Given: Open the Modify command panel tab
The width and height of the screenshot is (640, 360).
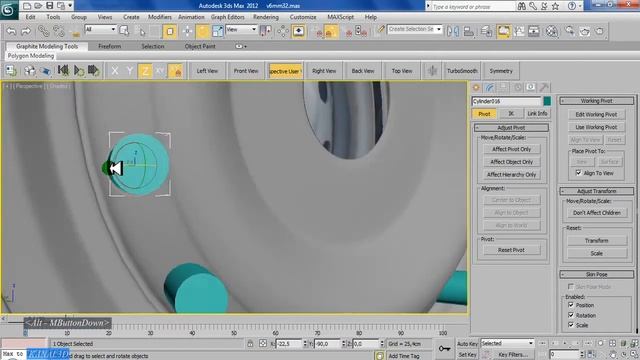Looking at the screenshot, I should click(490, 87).
